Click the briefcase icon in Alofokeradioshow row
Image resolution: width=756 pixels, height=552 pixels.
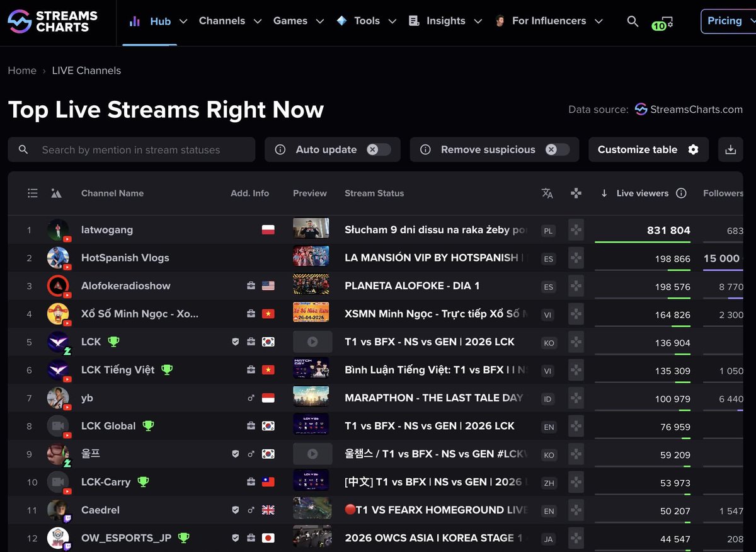(x=251, y=286)
